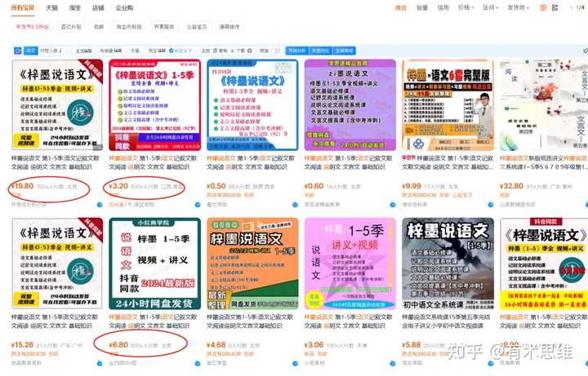Open orange 语文完整版 thumbnail of ¥9.99 listing
588x376 pixels.
pos(448,105)
